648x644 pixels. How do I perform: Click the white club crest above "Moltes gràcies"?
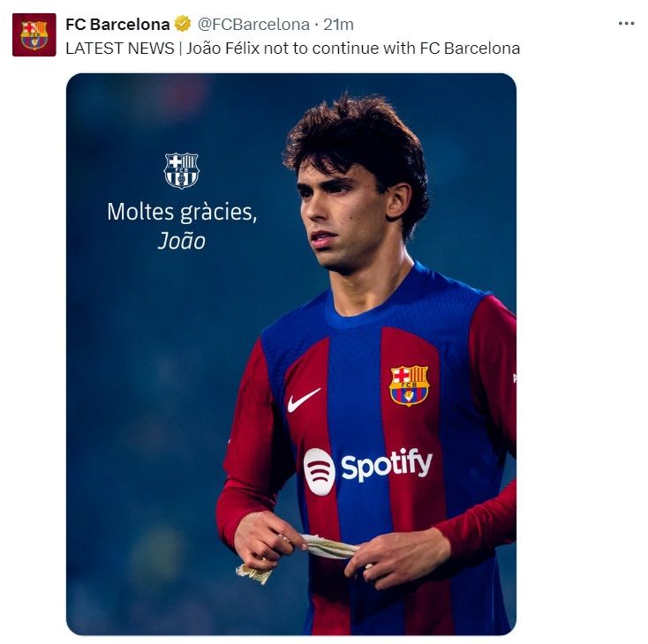point(182,170)
